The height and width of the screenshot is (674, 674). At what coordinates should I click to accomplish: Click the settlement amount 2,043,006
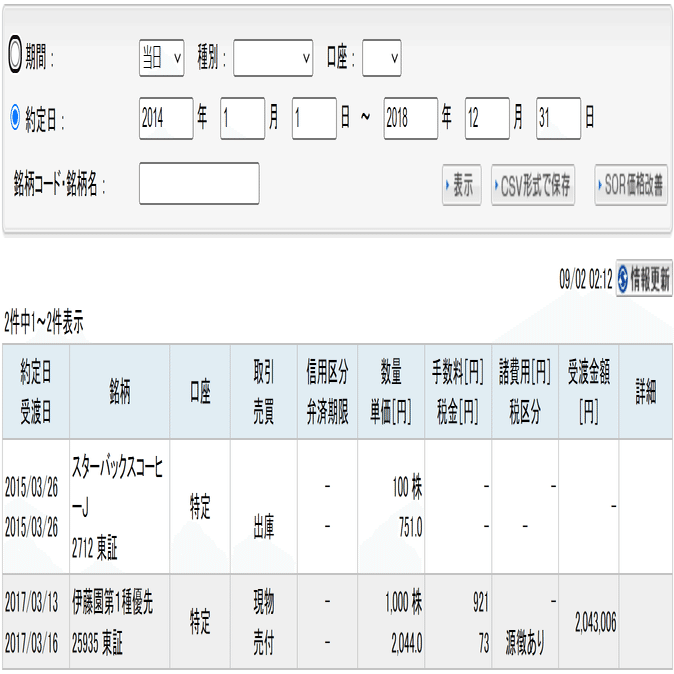click(595, 622)
